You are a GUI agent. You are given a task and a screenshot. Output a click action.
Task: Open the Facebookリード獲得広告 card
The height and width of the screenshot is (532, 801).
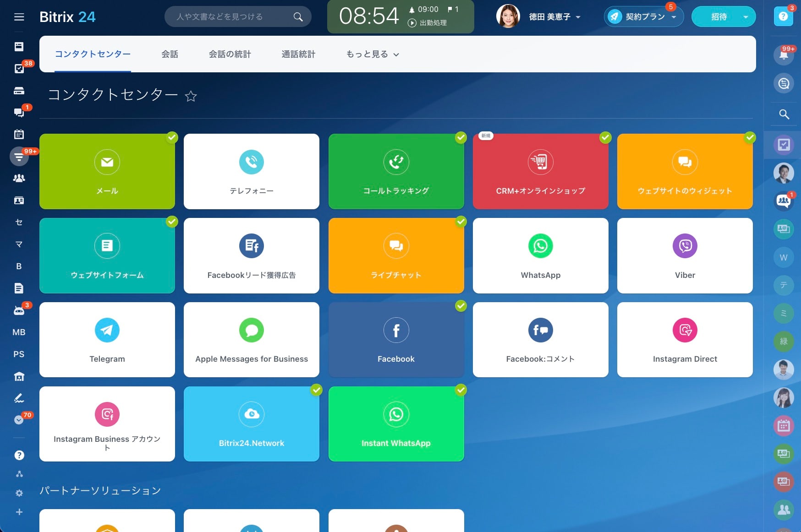coord(252,255)
